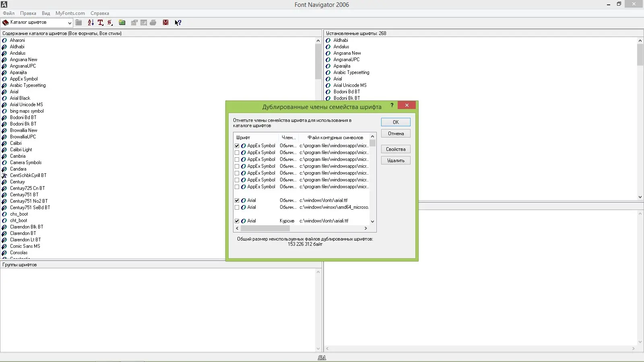
Task: Click the icon beside Arabic Typesetting in installed fonts
Action: pyautogui.click(x=328, y=72)
